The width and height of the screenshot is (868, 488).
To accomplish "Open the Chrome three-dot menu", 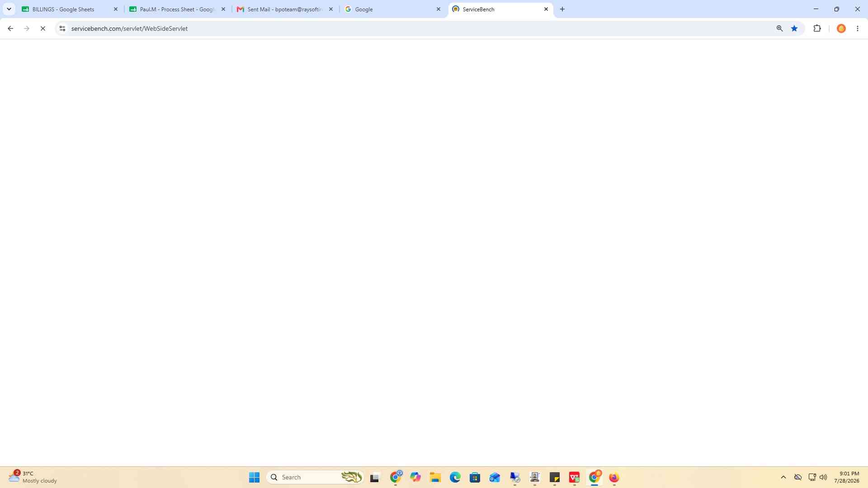I will (x=858, y=28).
